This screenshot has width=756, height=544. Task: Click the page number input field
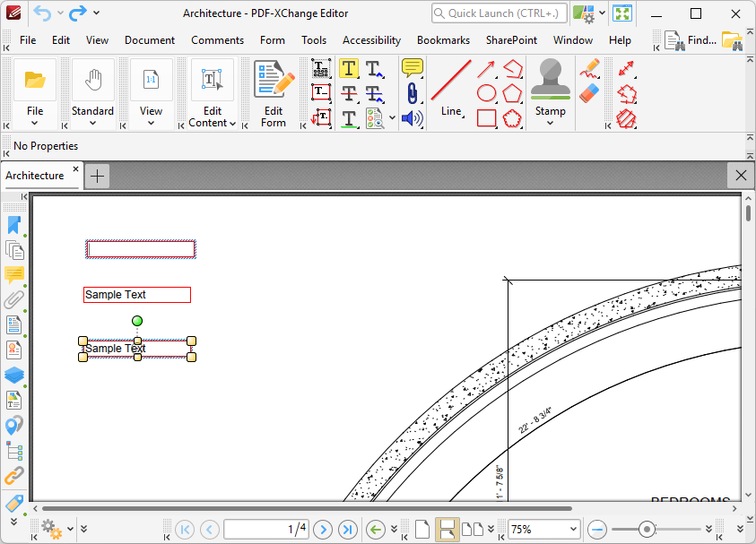pos(266,530)
